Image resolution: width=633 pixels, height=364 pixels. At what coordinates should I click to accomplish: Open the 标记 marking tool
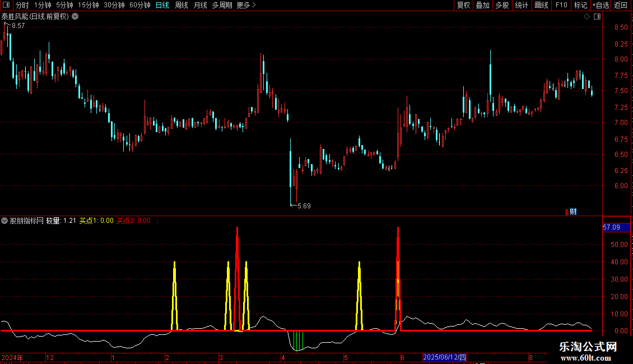(580, 5)
